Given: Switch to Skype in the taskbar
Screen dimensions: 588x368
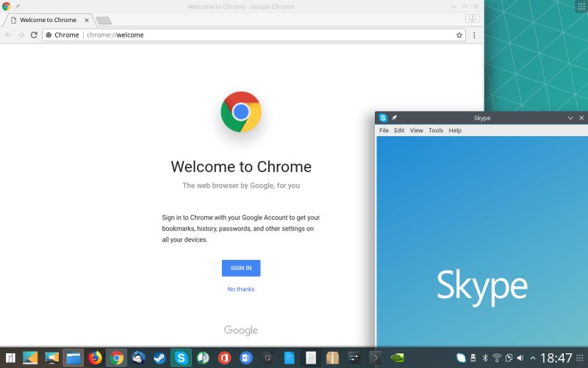Looking at the screenshot, I should point(181,358).
